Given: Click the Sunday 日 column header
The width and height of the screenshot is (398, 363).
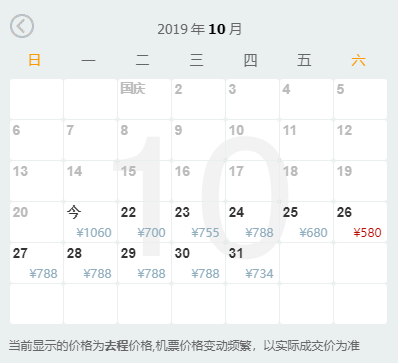Looking at the screenshot, I should 34,60.
